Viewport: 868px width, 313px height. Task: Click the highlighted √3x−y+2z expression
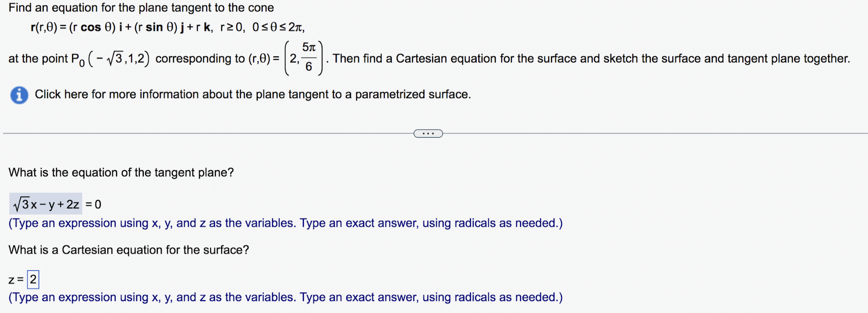click(x=45, y=204)
